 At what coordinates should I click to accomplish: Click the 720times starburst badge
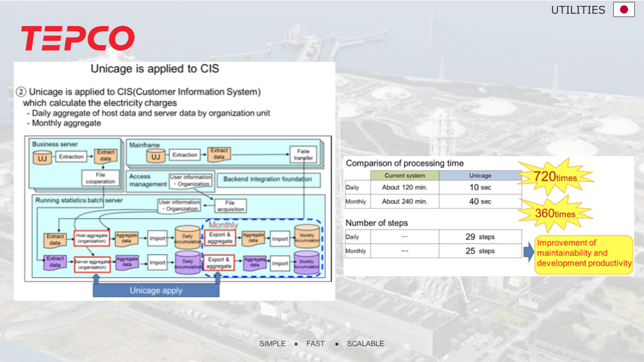[x=556, y=177]
